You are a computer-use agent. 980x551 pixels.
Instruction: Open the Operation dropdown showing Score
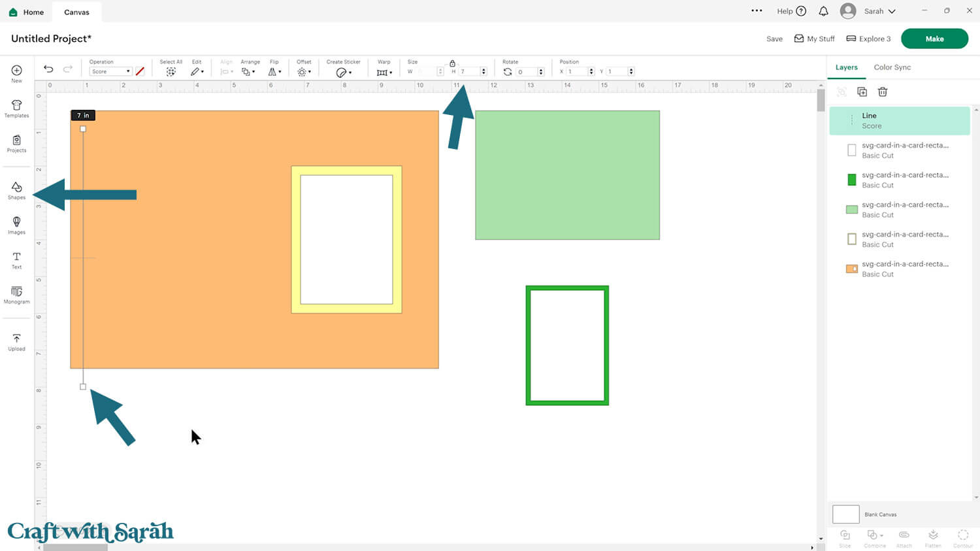point(110,71)
